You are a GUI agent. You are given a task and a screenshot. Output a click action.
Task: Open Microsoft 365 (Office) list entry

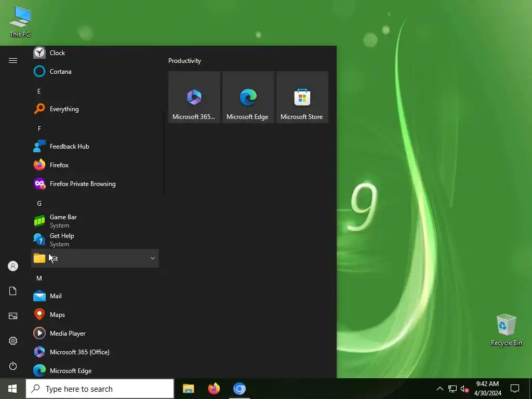click(95, 352)
